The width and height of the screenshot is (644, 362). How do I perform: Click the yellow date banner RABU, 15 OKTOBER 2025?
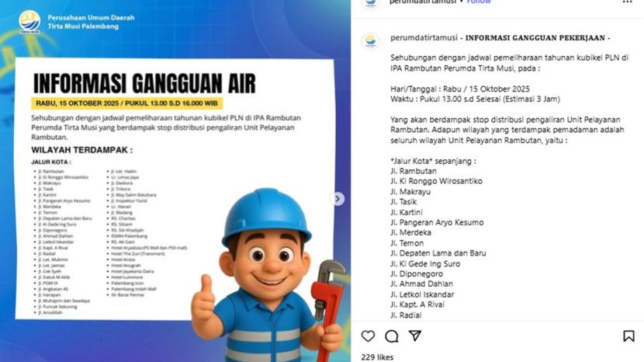coord(127,103)
